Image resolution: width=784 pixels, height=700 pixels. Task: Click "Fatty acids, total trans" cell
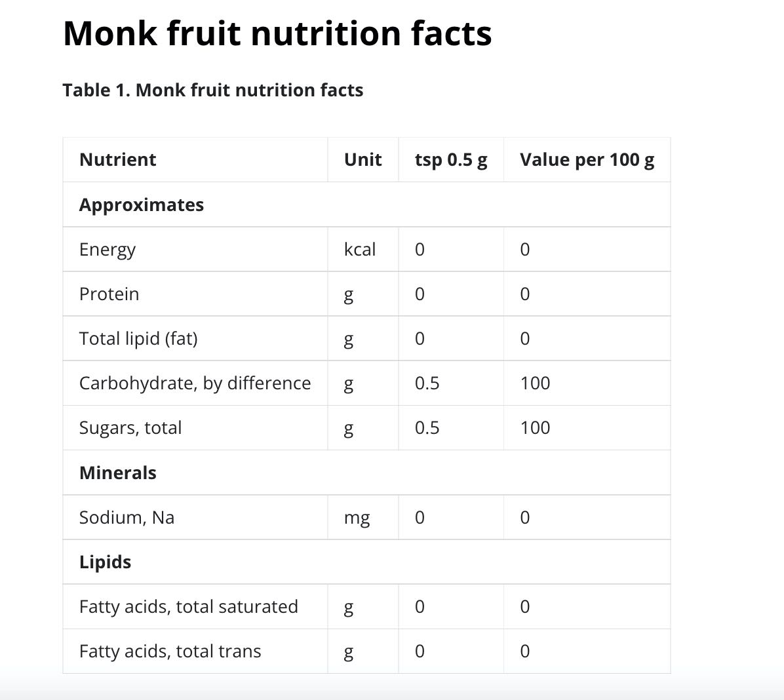170,651
